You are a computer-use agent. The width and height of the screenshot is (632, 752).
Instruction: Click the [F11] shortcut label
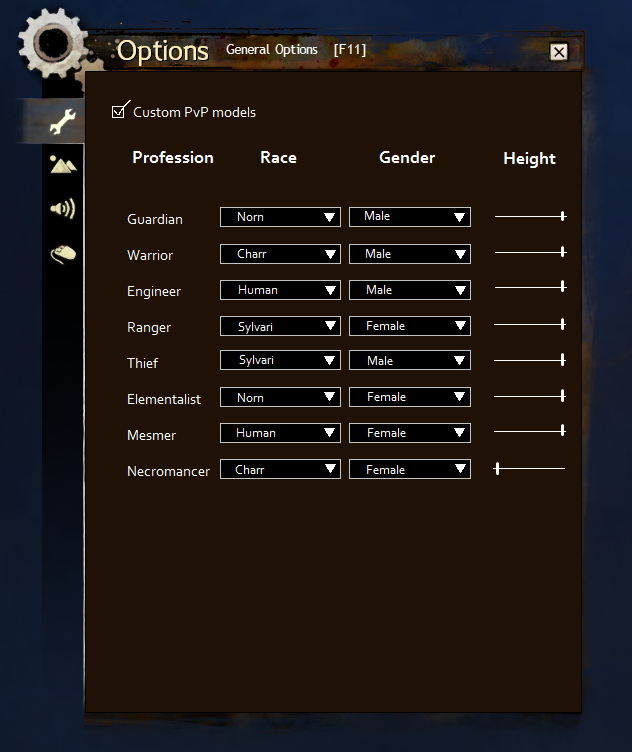(350, 49)
